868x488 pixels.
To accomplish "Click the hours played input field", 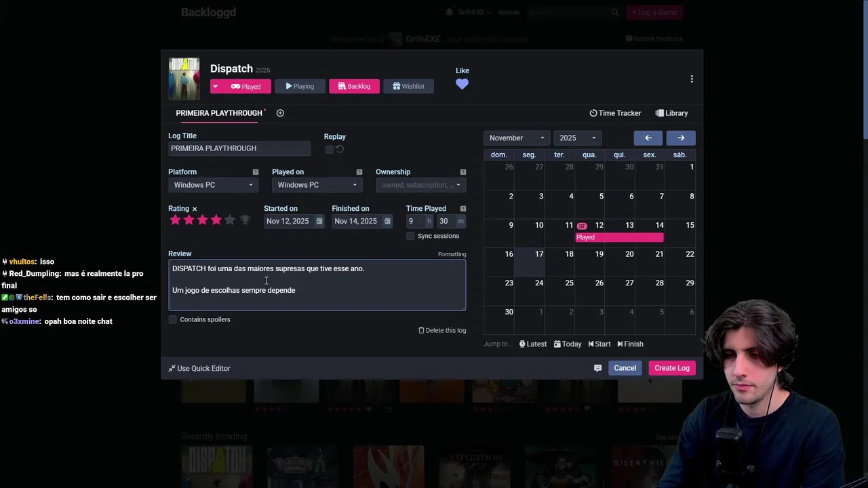I will 415,221.
